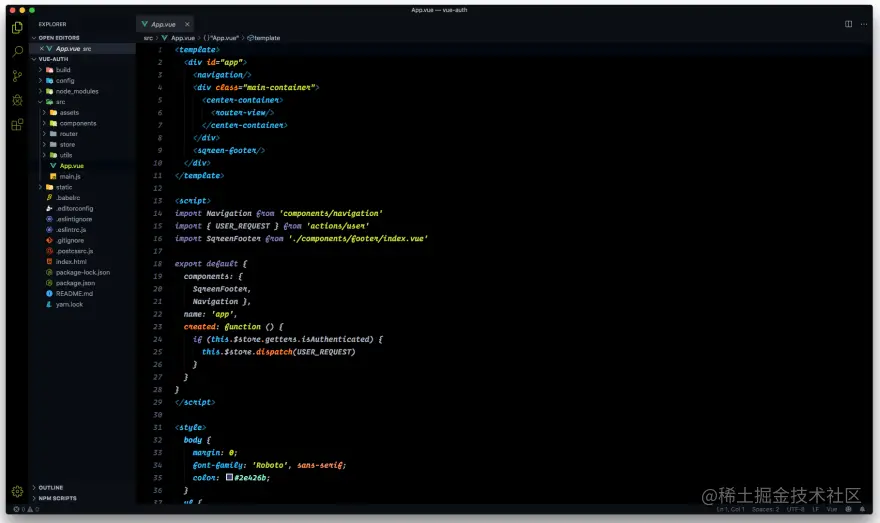Select the App.vue editor tab
The image size is (880, 523).
point(162,23)
